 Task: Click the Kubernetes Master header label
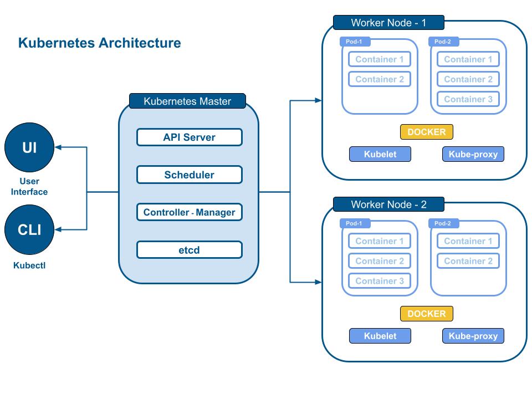(187, 101)
